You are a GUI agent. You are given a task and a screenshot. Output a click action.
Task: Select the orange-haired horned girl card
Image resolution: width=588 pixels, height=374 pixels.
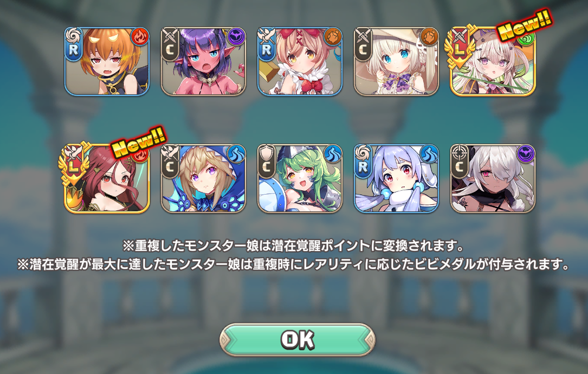(x=107, y=61)
